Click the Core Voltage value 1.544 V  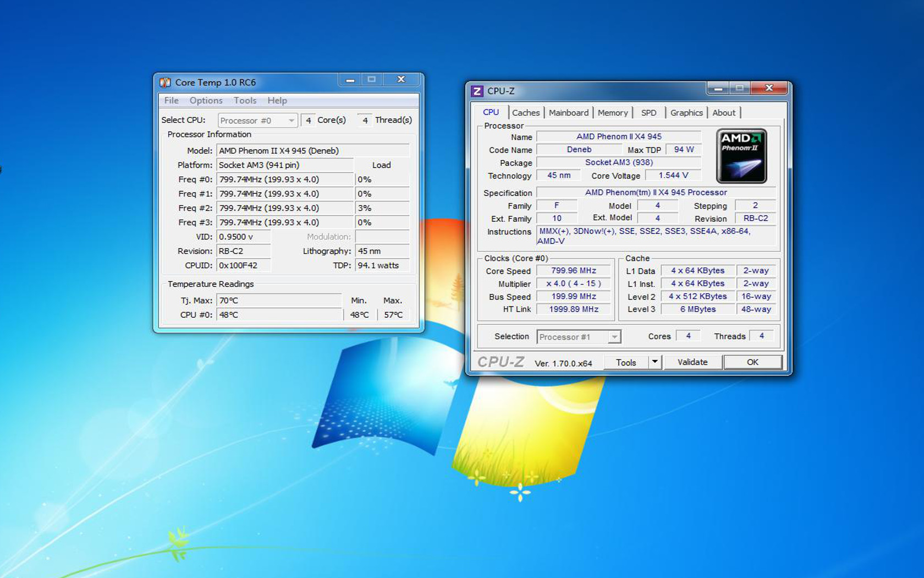(673, 176)
